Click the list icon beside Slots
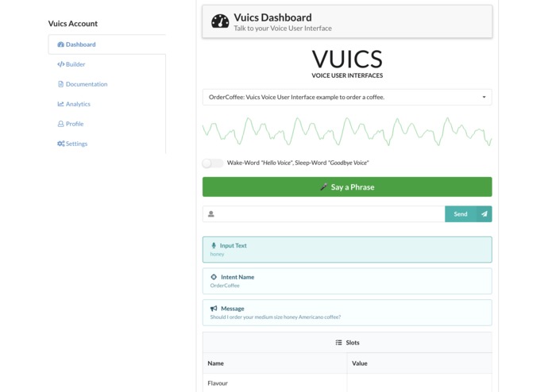The width and height of the screenshot is (552, 392). click(338, 343)
